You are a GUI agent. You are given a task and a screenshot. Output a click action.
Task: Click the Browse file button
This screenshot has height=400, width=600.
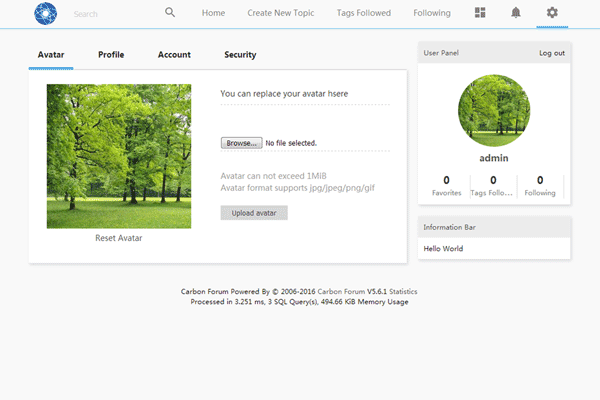pos(241,143)
